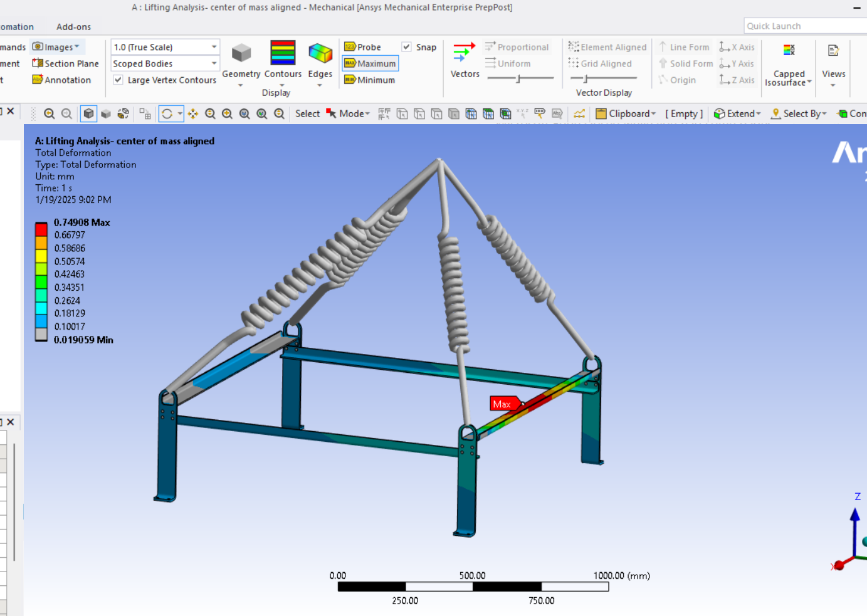This screenshot has width=867, height=616.
Task: Click the shaded exterior with edges cube
Action: [x=88, y=113]
